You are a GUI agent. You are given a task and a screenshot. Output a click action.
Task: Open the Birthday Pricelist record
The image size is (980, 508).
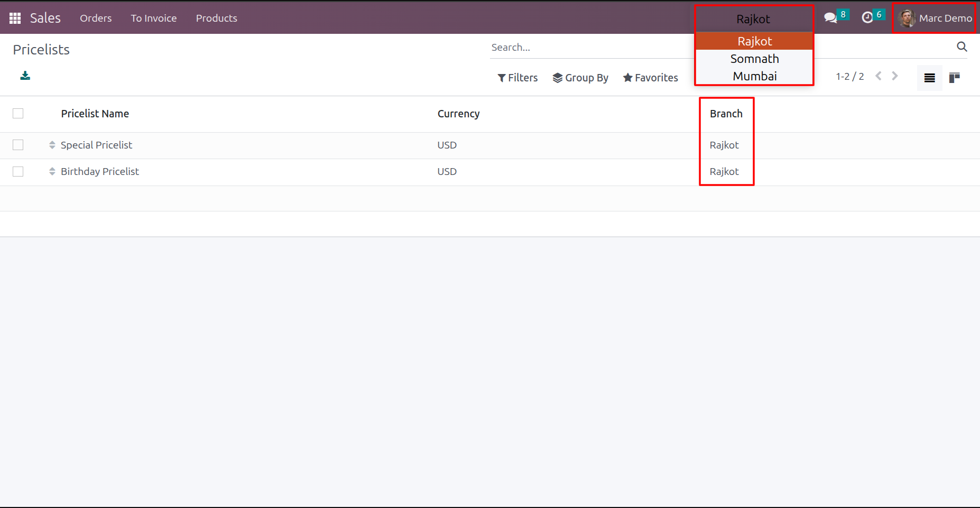[100, 171]
